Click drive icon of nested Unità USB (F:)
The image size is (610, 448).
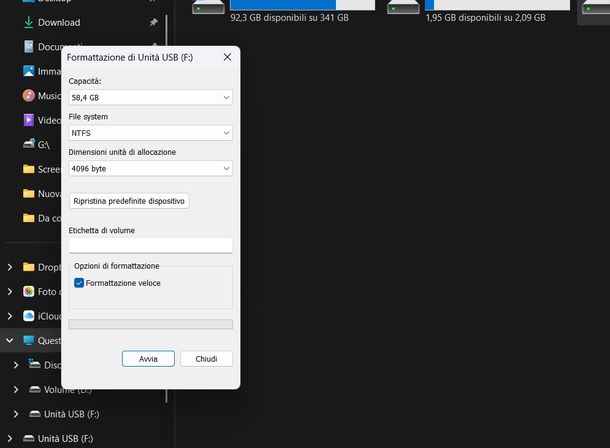pos(35,414)
